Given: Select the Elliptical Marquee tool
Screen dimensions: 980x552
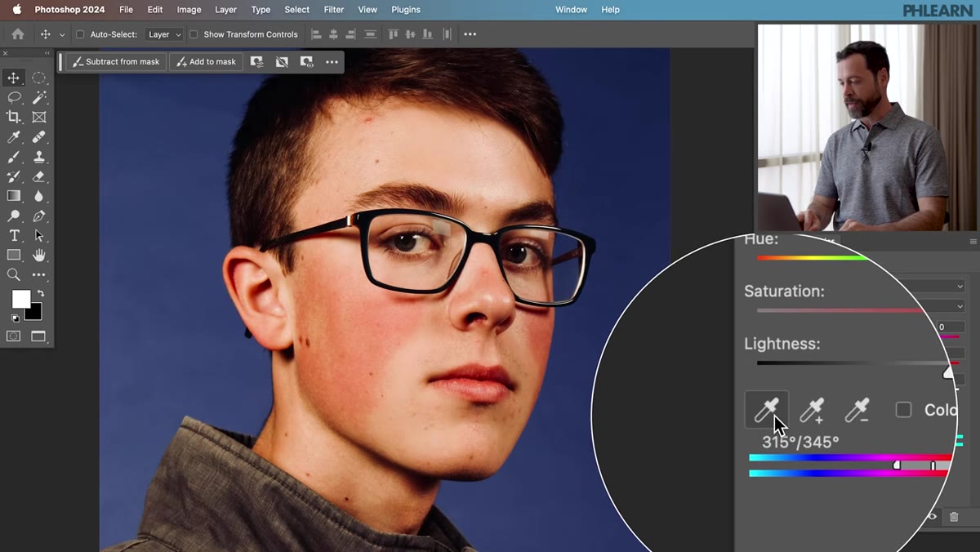Looking at the screenshot, I should pos(38,78).
